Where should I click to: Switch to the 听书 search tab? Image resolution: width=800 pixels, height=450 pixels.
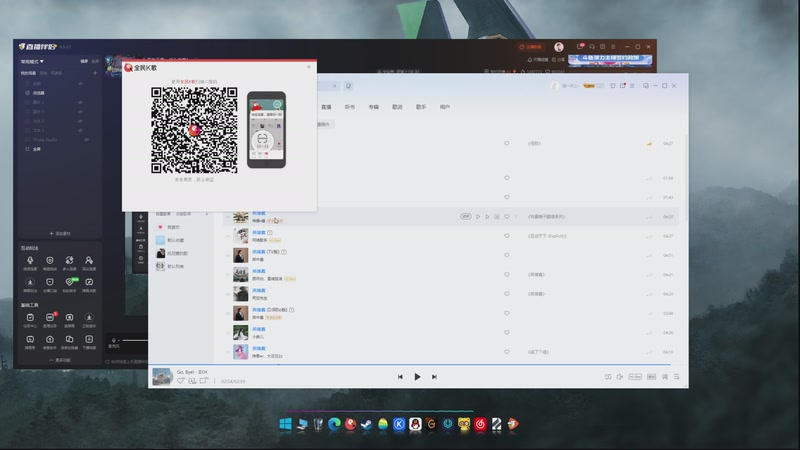349,107
